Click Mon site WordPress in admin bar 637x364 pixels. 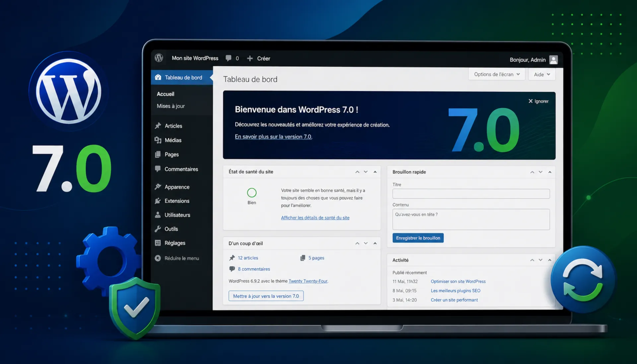(x=195, y=58)
